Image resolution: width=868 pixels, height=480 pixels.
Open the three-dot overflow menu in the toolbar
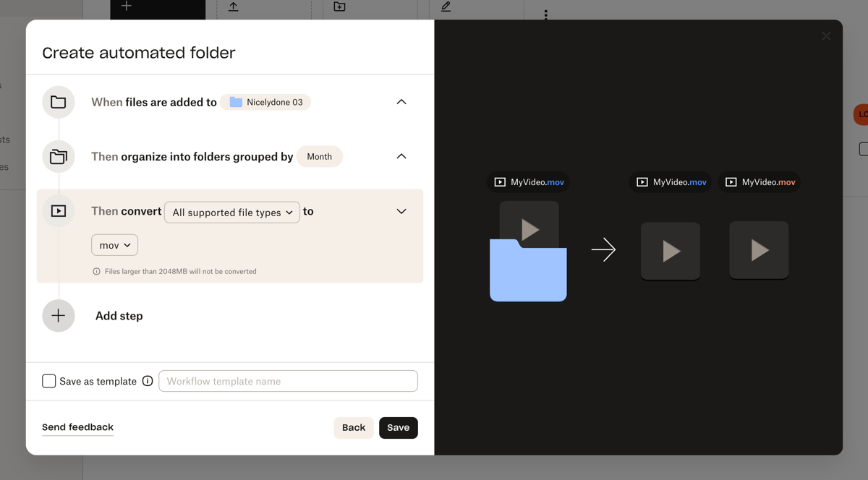click(x=545, y=14)
